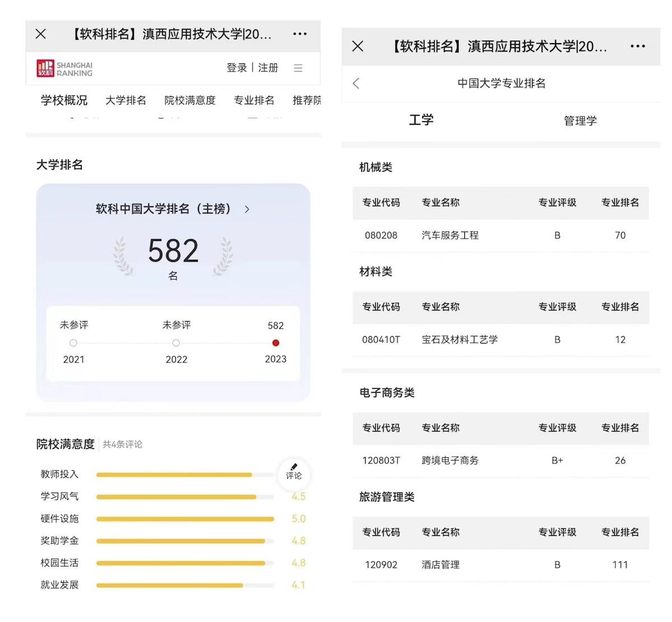This screenshot has width=672, height=622.
Task: Open the three-dot menu on left page
Action: [300, 34]
